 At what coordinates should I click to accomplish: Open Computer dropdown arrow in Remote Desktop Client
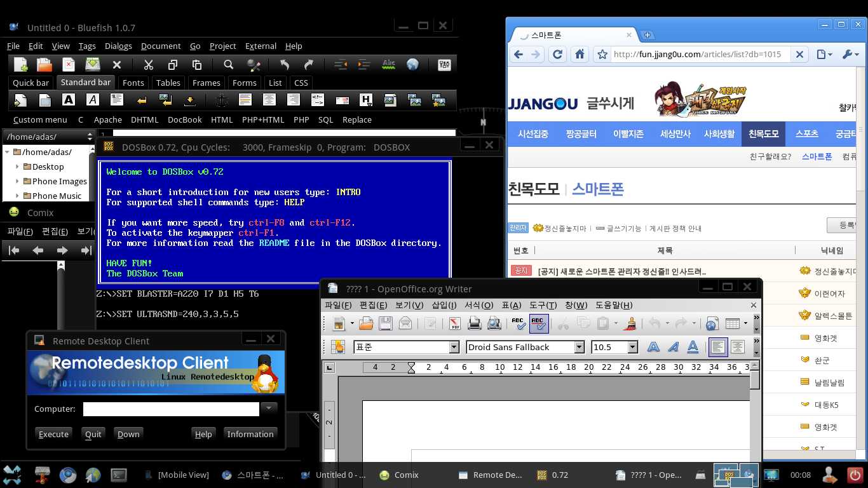[x=269, y=409]
